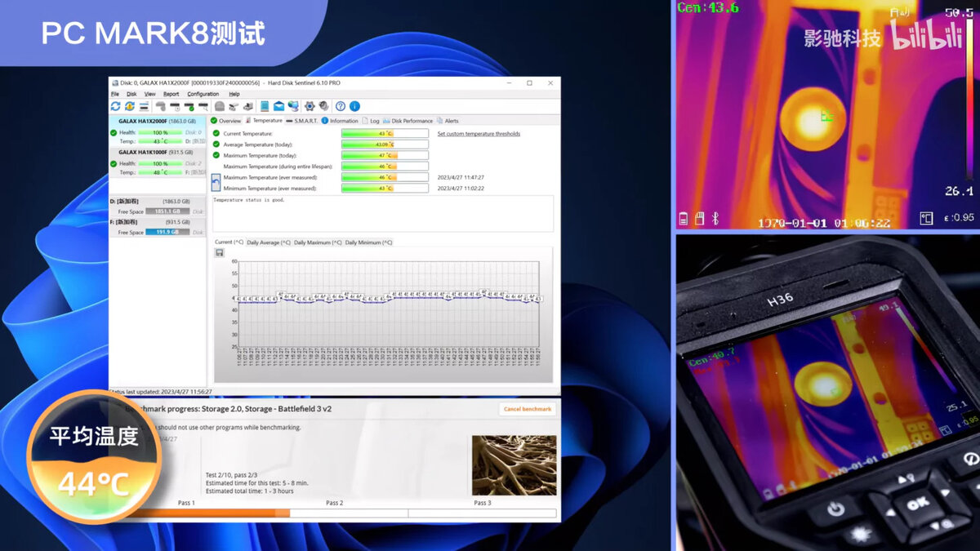The image size is (980, 551).
Task: Click the Current Temperature 43 °C bar
Action: pyautogui.click(x=385, y=133)
